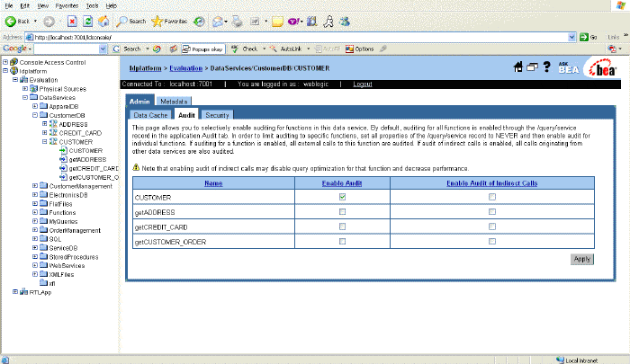
Task: Click the purple Yahoo Messenger icon
Action: coord(293,22)
